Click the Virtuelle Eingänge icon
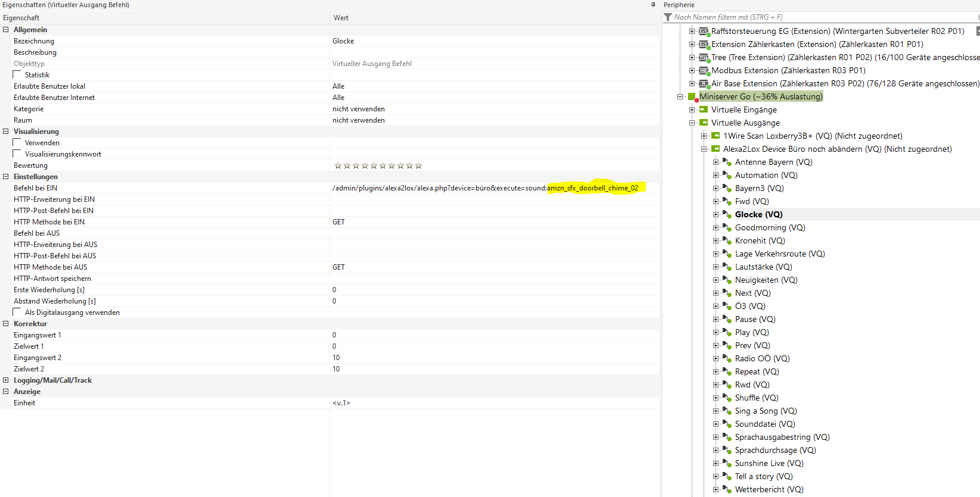The image size is (980, 497). (x=704, y=110)
